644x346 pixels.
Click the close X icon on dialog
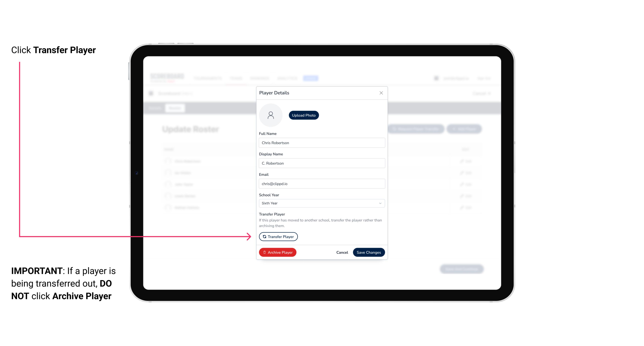[381, 93]
